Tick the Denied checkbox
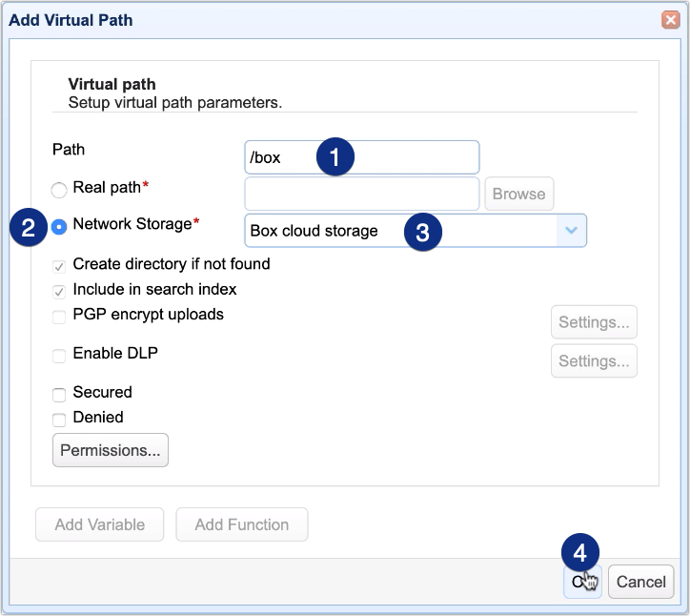690x616 pixels. tap(59, 419)
